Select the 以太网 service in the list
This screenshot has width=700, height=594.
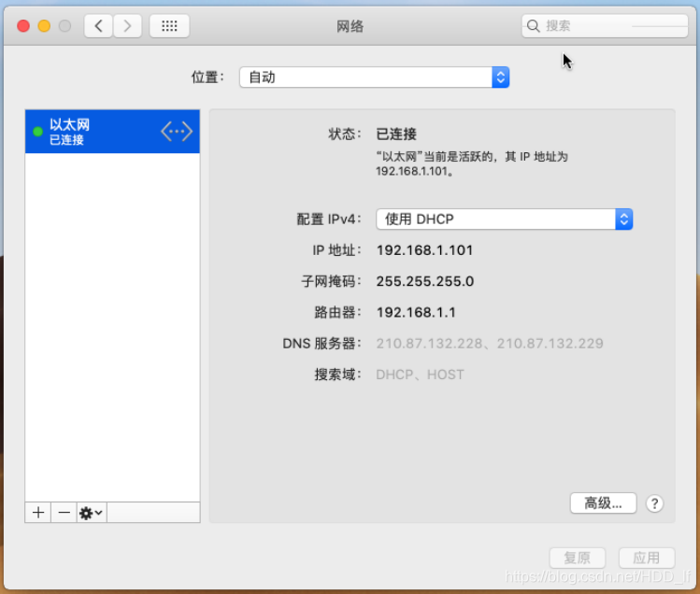click(112, 131)
